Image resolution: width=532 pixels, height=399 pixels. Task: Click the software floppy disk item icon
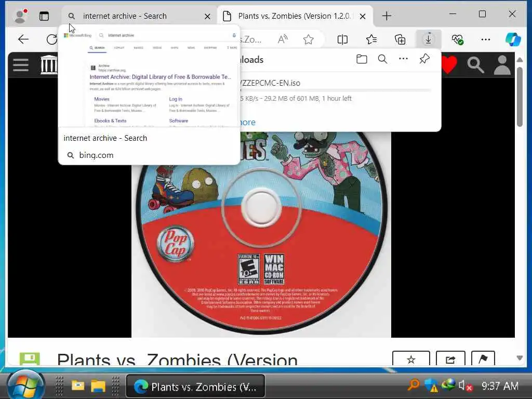coord(30,359)
